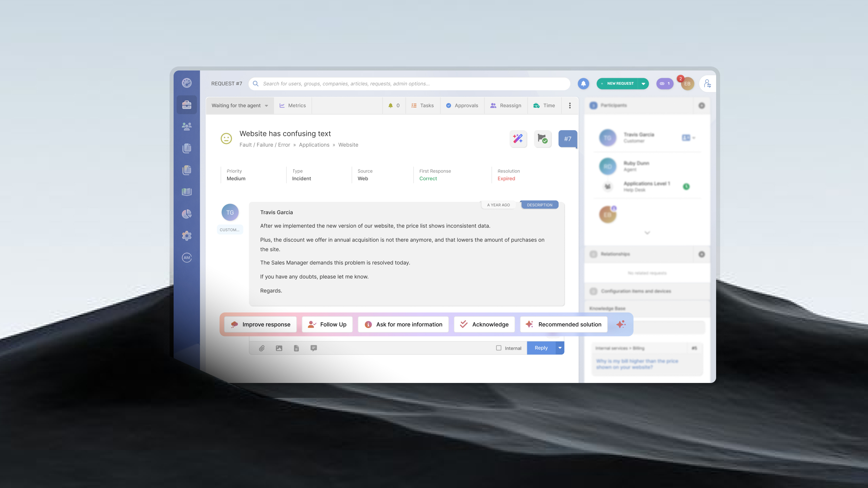The width and height of the screenshot is (868, 488).
Task: Open the knowledge base book icon in sidebar
Action: [x=186, y=192]
